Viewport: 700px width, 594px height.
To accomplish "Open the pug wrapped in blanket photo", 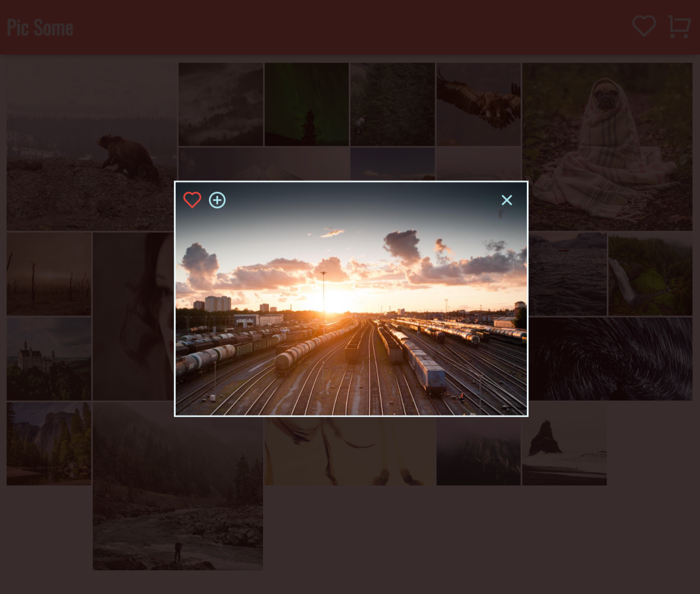I will 607,146.
